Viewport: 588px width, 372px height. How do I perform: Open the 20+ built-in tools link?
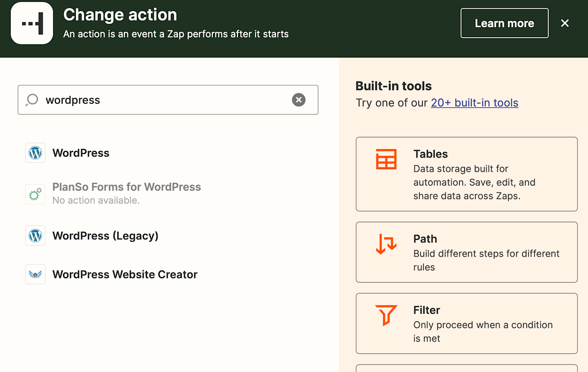point(474,103)
